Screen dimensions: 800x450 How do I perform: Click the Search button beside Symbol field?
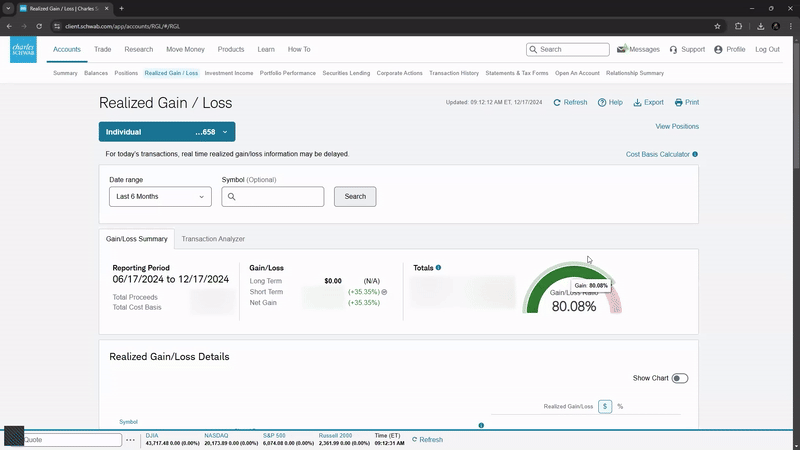(x=355, y=196)
